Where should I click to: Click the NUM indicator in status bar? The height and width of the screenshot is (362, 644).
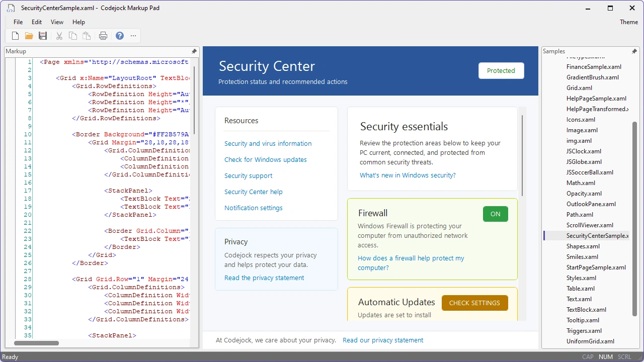pyautogui.click(x=606, y=357)
